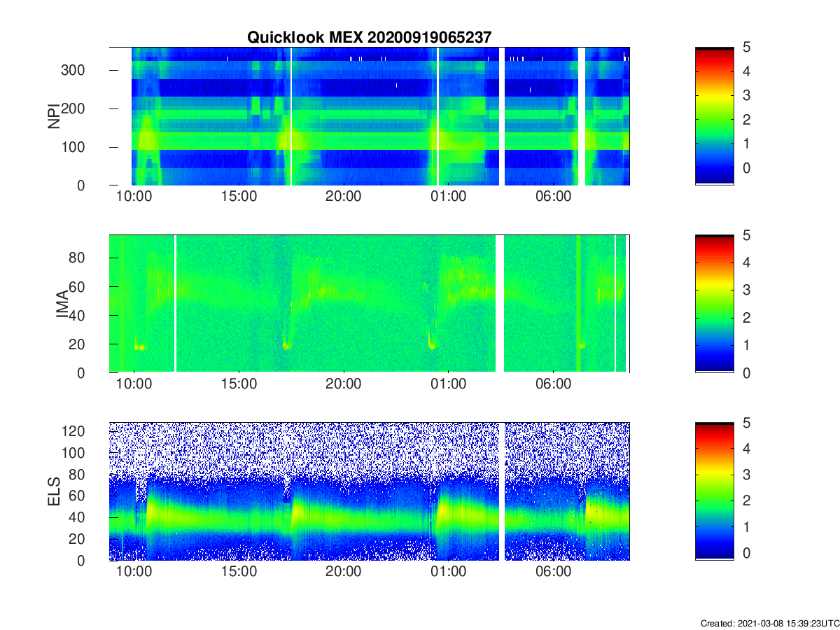Click the Created timestamp text at bottom right
The image size is (840, 630).
769,623
